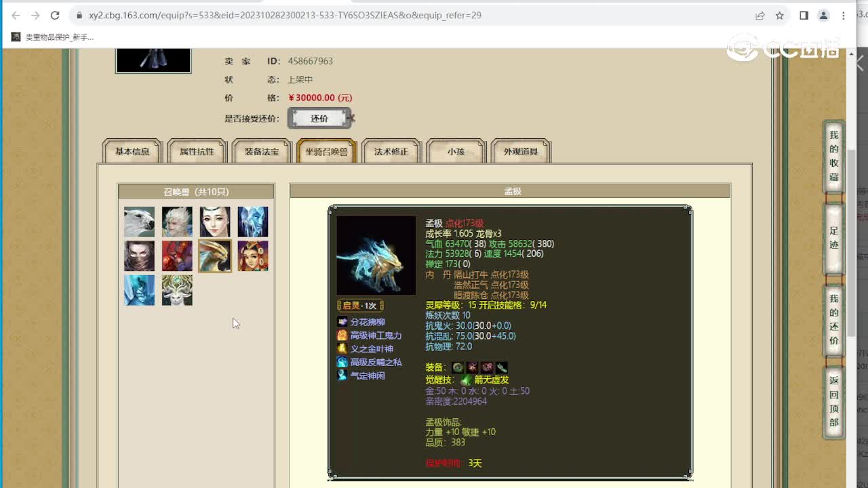868x488 pixels.
Task: Open the 外观道具 tab
Action: coord(521,151)
